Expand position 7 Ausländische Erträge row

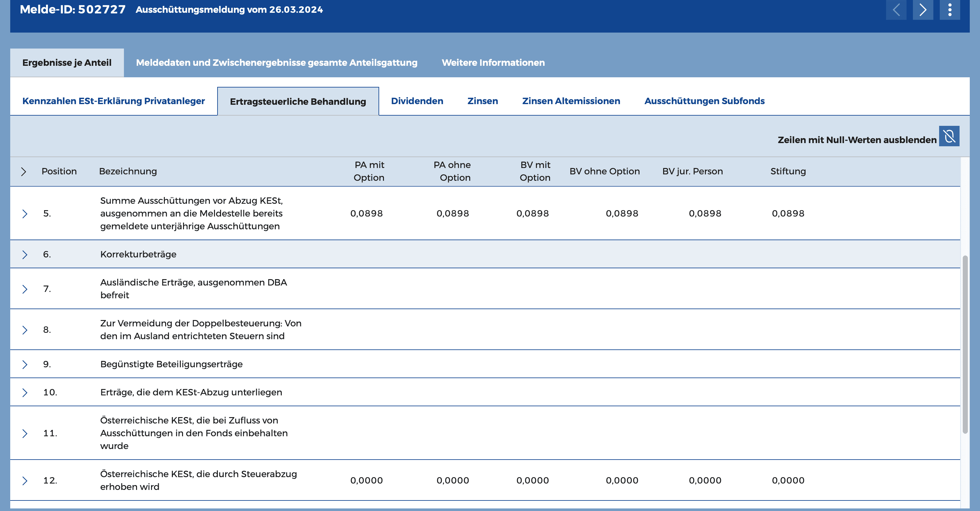25,289
